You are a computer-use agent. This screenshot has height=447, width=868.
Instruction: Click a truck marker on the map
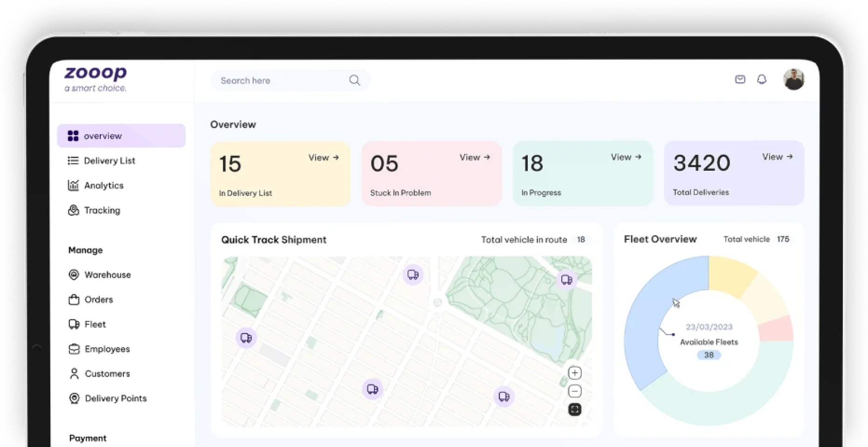point(412,275)
